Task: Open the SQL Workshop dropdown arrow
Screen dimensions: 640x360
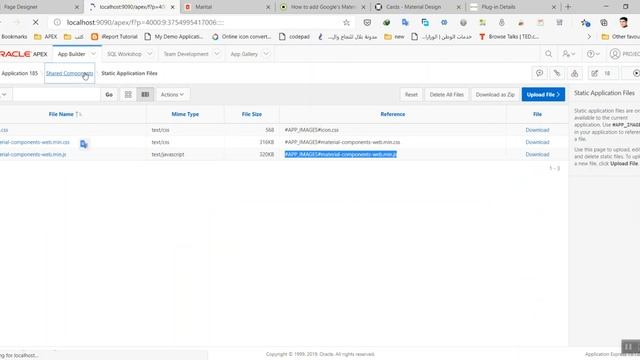Action: pyautogui.click(x=149, y=54)
